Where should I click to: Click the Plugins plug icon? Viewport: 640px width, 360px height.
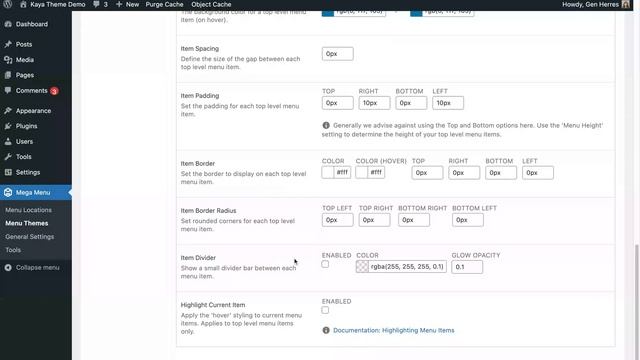click(8, 126)
